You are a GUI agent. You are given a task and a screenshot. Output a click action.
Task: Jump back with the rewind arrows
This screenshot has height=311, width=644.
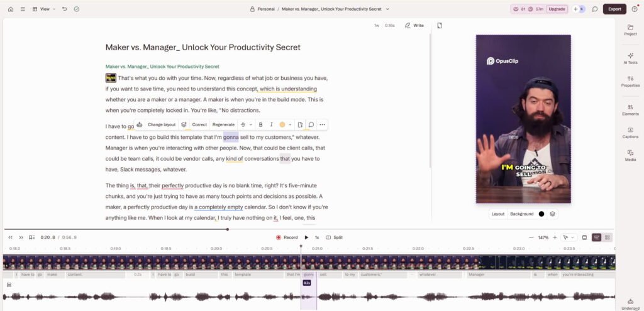[x=10, y=237]
